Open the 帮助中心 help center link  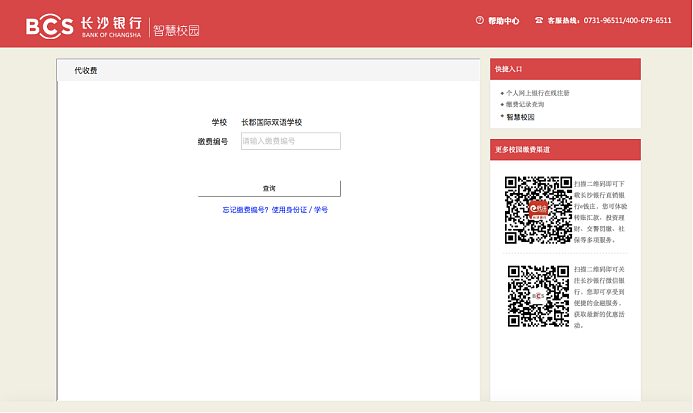click(503, 21)
